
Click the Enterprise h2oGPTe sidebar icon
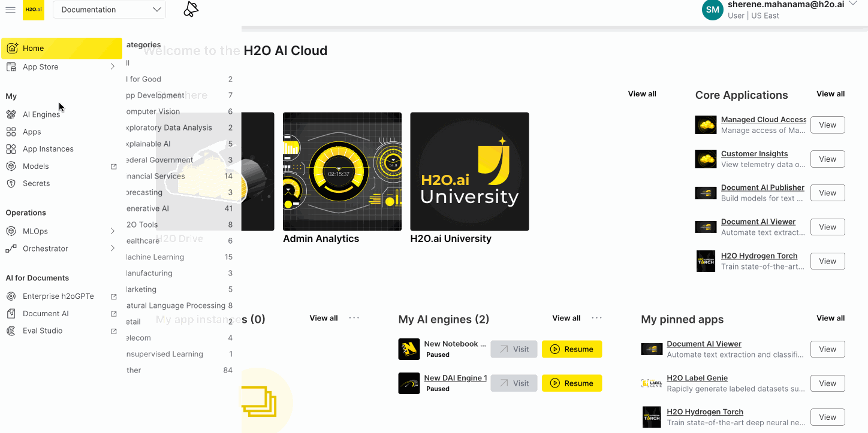click(11, 296)
